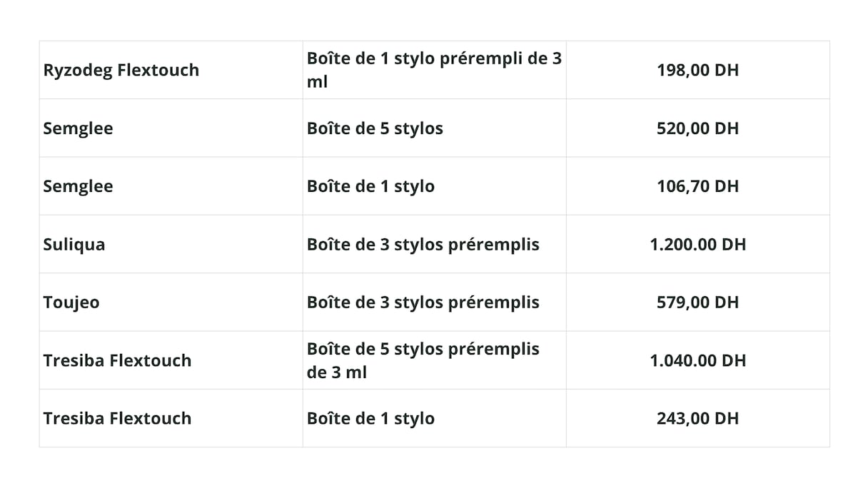Click the 579,00 DH price
The height and width of the screenshot is (488, 868).
pyautogui.click(x=697, y=303)
